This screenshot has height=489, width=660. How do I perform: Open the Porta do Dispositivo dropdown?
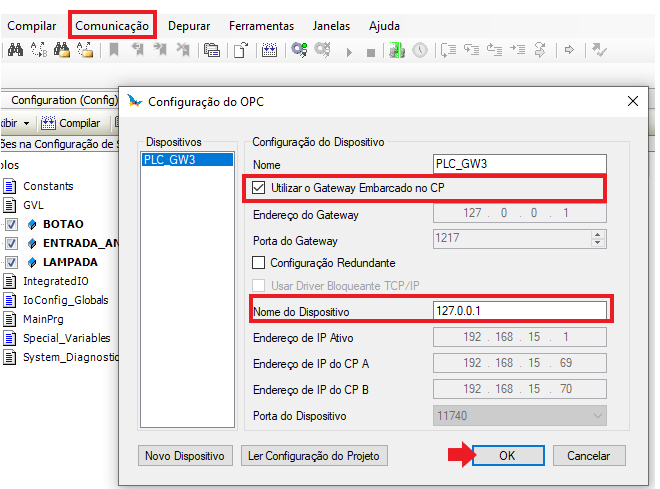coord(598,416)
